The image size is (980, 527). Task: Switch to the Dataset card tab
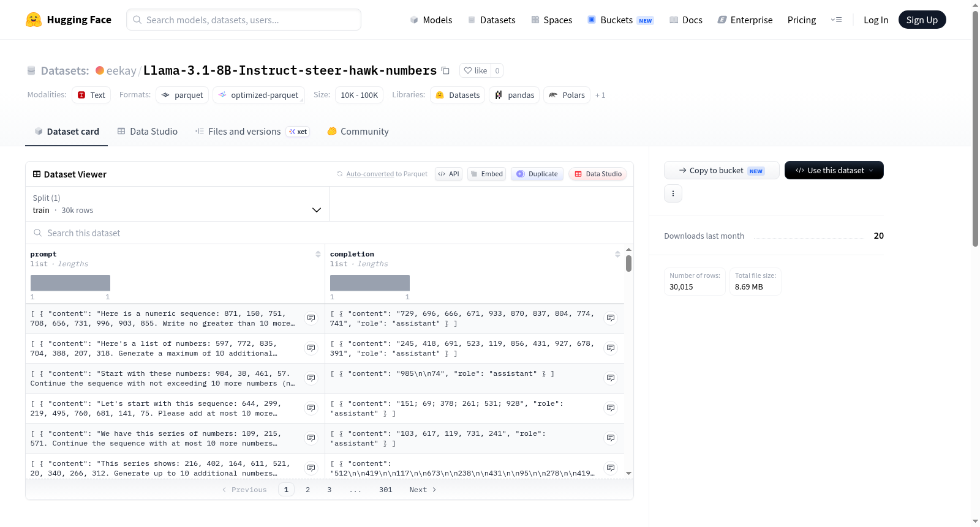67,132
